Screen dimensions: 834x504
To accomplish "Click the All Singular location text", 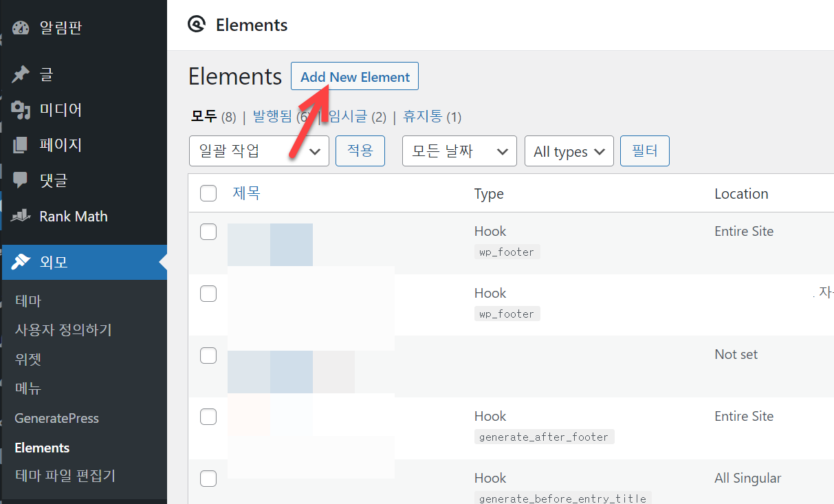I will point(748,479).
